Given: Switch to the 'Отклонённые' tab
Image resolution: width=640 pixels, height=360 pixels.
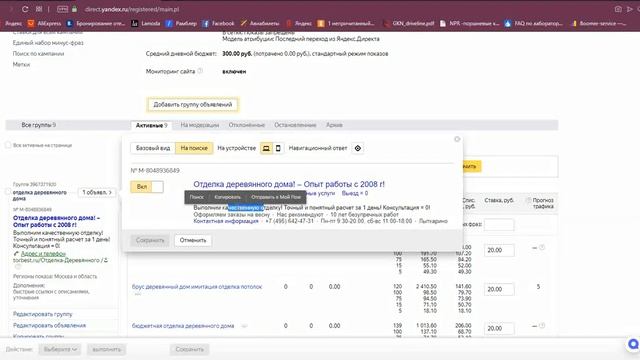Looking at the screenshot, I should tap(247, 125).
